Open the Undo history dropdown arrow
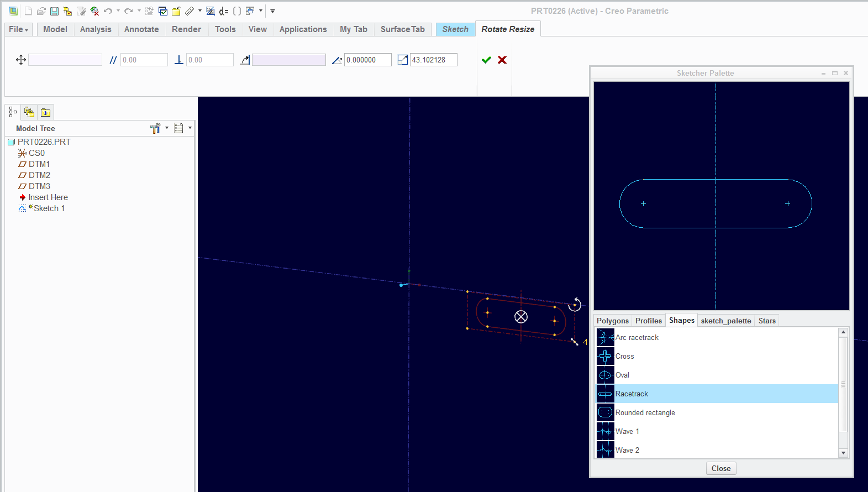868x492 pixels. 118,11
